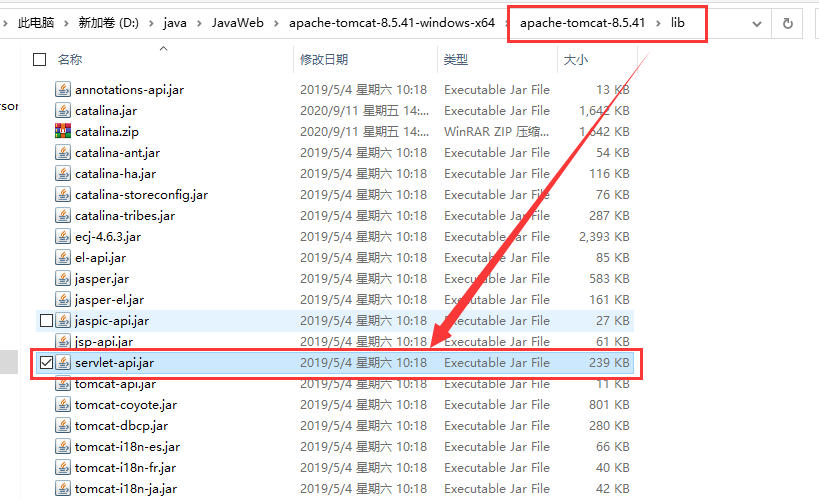Select the file name tomcat-i18n-fr.jar
Viewport: 819px width, 501px height.
pos(125,468)
